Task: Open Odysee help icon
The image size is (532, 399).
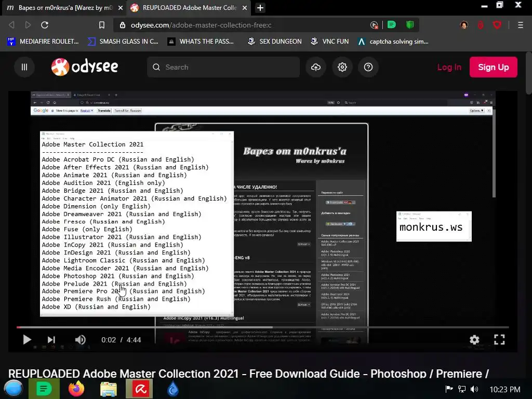Action: 368,67
